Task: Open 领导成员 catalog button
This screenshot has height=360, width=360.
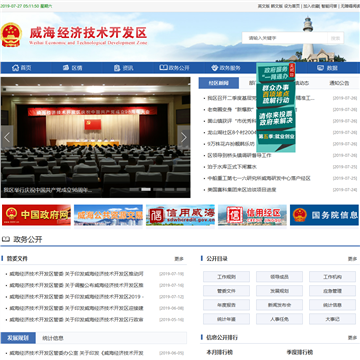Action: pos(279,277)
